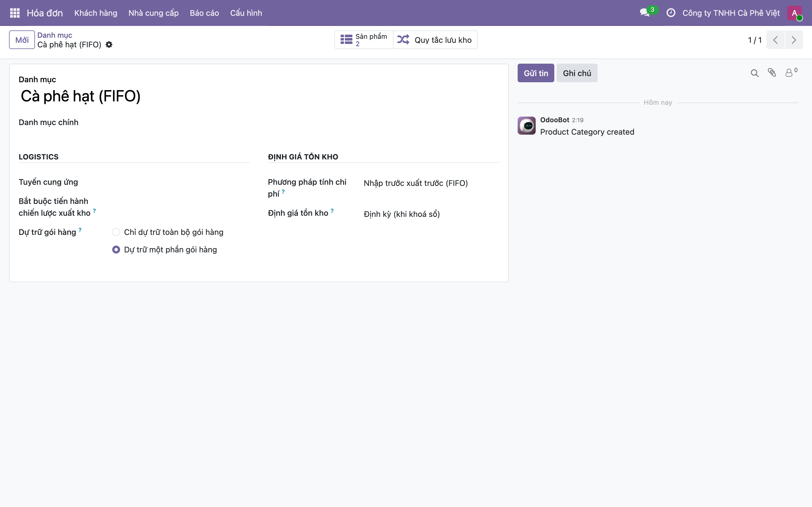Open the Định giá tồn kho dropdown

[x=431, y=214]
